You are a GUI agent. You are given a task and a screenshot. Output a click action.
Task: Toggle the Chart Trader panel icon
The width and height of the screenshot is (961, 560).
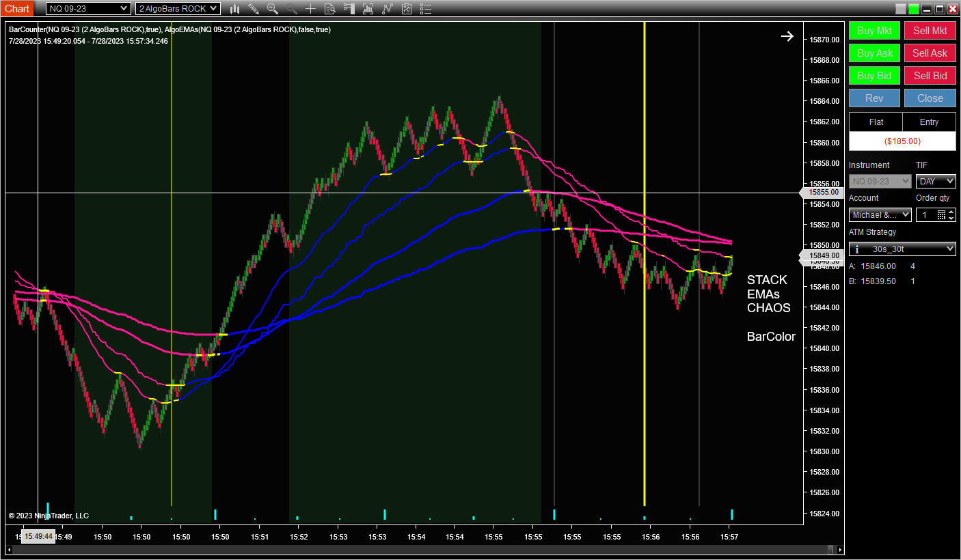pyautogui.click(x=349, y=9)
